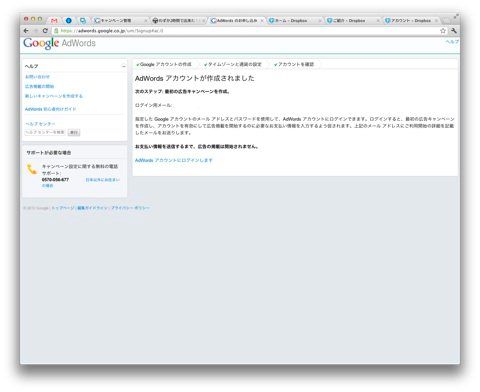Open the pinned blue circle tab
480x392 pixels.
pos(69,21)
